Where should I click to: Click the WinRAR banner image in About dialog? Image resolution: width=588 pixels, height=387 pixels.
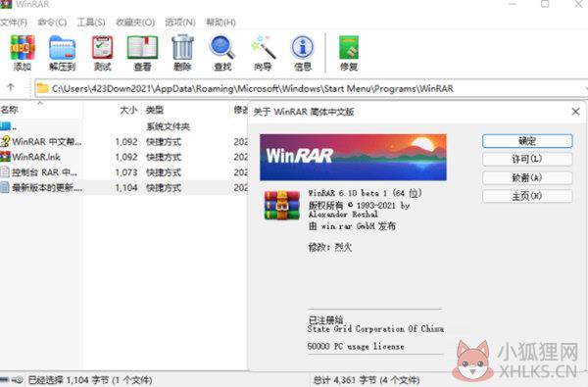tap(353, 157)
